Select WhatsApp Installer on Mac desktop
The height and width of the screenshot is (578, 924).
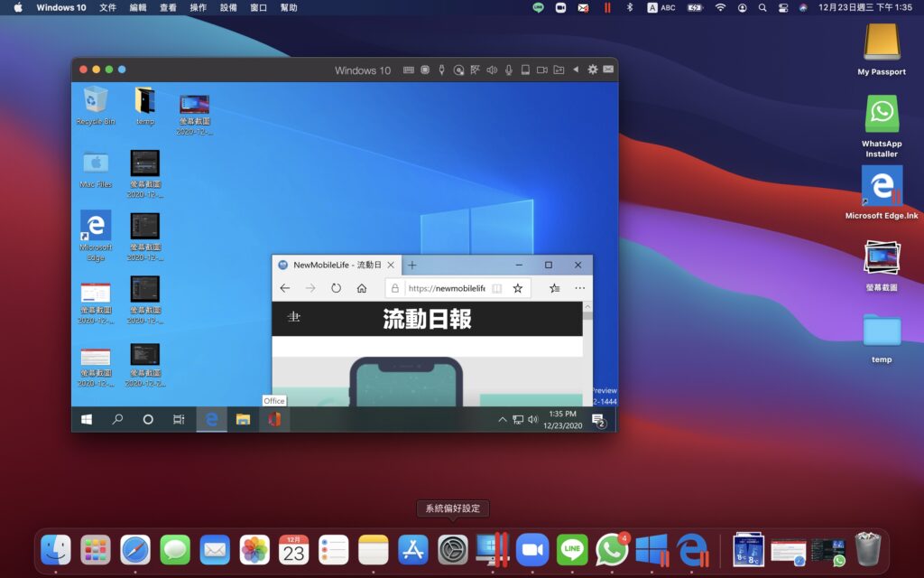882,126
